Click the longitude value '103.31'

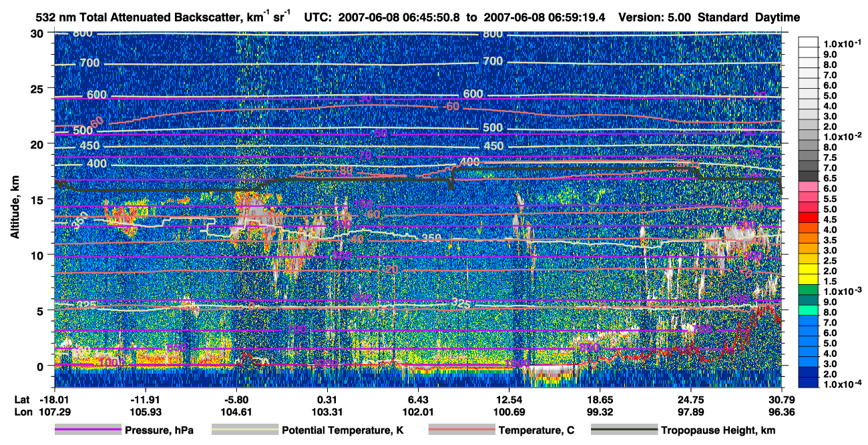(x=327, y=412)
